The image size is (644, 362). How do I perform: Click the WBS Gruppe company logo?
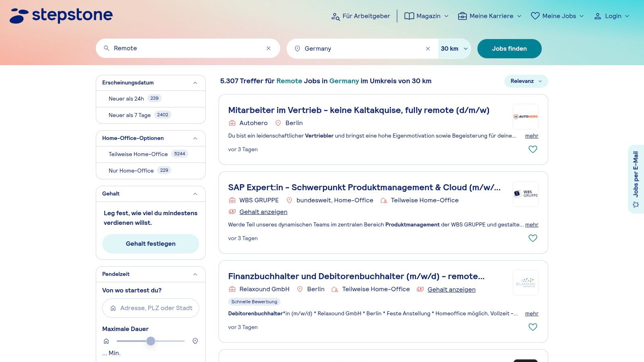[525, 194]
